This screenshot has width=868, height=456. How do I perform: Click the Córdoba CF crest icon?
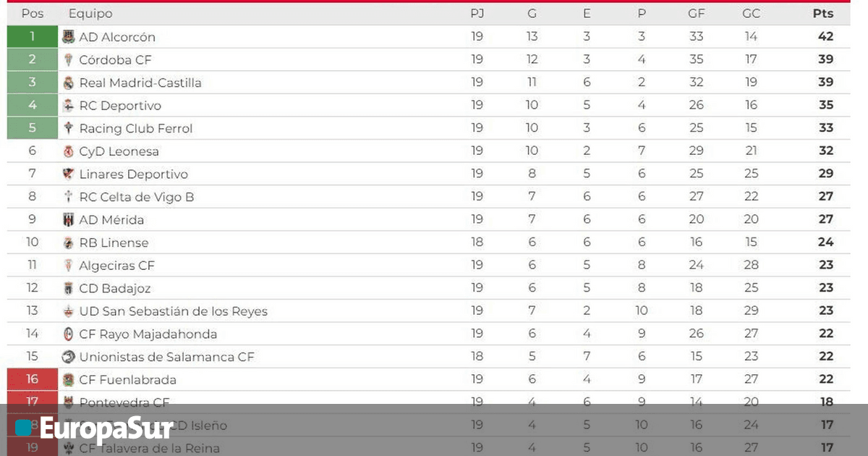[x=69, y=60]
